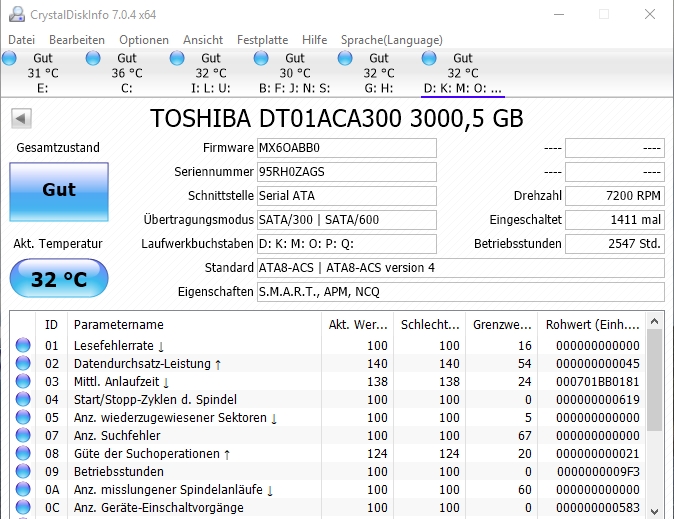This screenshot has height=519, width=674.
Task: Select the Anz. Suchfehler text
Action: pos(117,436)
